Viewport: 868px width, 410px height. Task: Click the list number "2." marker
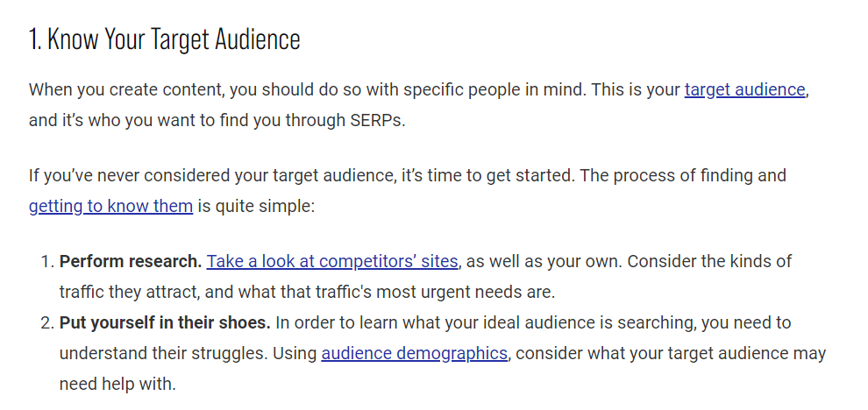(x=47, y=323)
